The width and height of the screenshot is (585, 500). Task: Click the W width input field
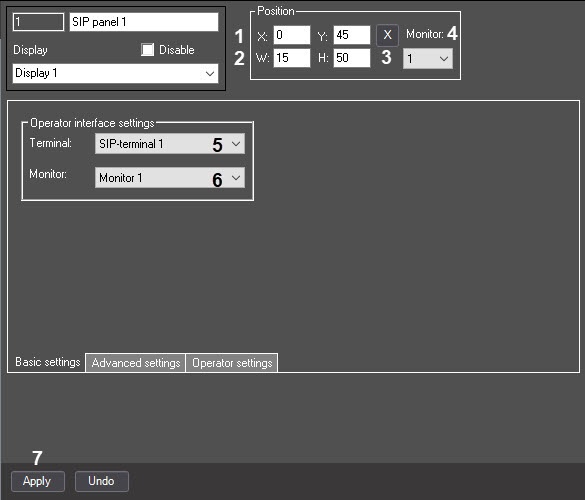[x=292, y=58]
